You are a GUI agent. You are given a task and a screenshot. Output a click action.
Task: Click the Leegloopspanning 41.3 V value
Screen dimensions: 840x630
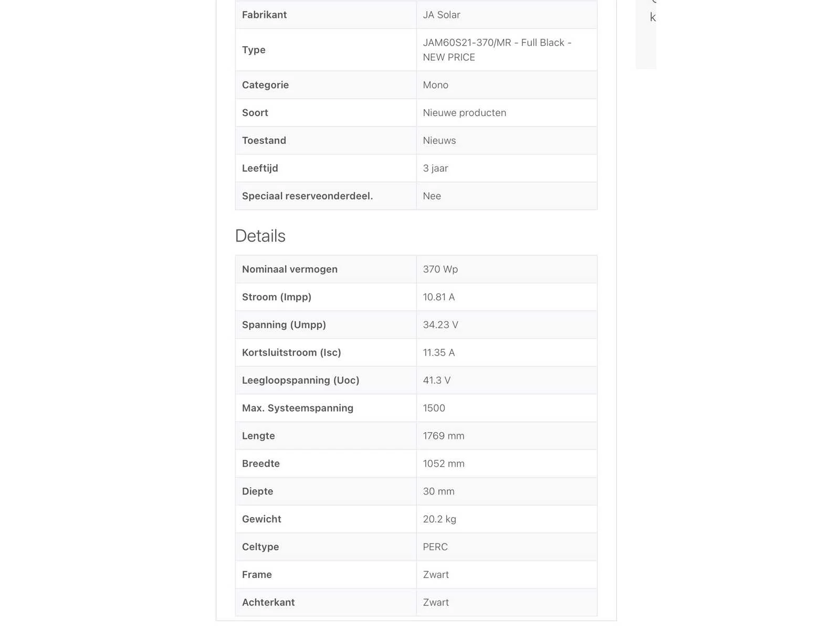coord(437,381)
